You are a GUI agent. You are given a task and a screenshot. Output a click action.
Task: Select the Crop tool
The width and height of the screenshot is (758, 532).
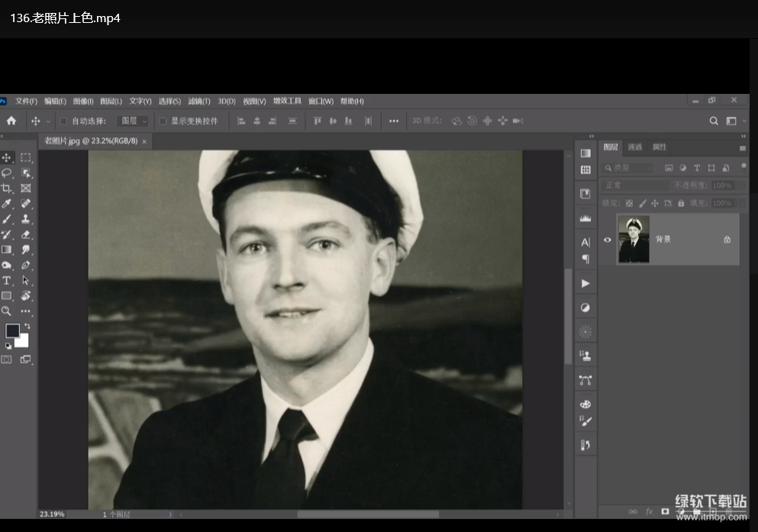(x=7, y=189)
